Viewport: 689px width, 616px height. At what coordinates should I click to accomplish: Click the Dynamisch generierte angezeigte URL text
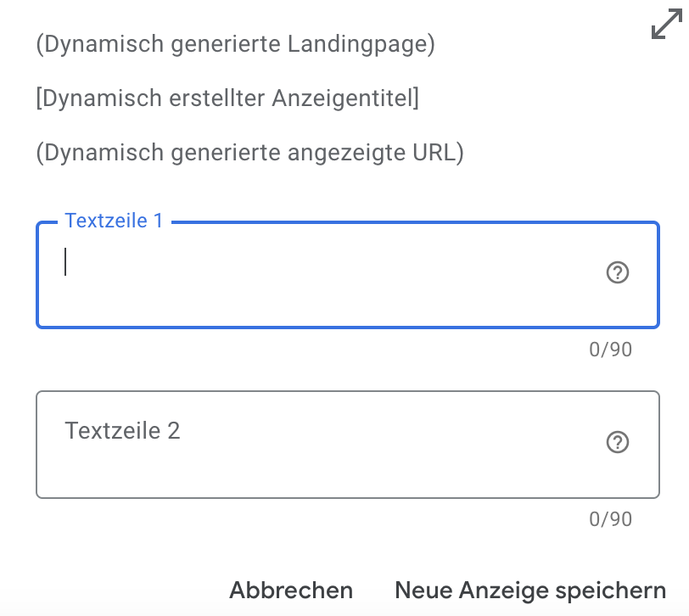click(249, 153)
